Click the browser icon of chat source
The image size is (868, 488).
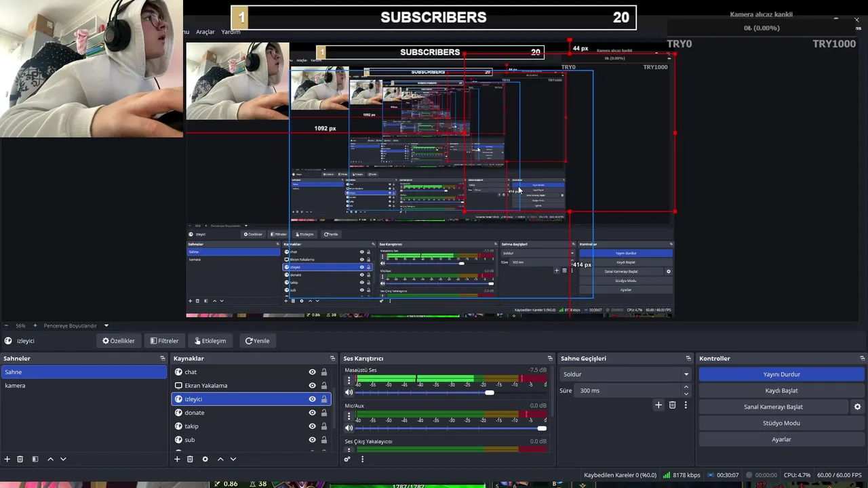(x=178, y=372)
